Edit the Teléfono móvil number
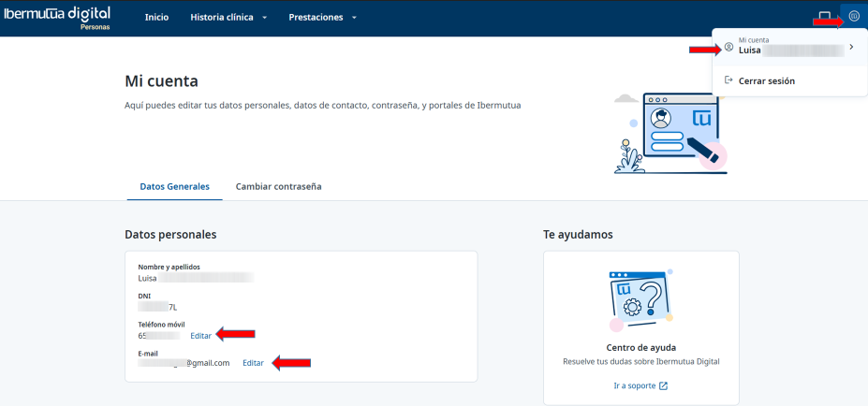Viewport: 868px width, 406px height. coord(201,336)
